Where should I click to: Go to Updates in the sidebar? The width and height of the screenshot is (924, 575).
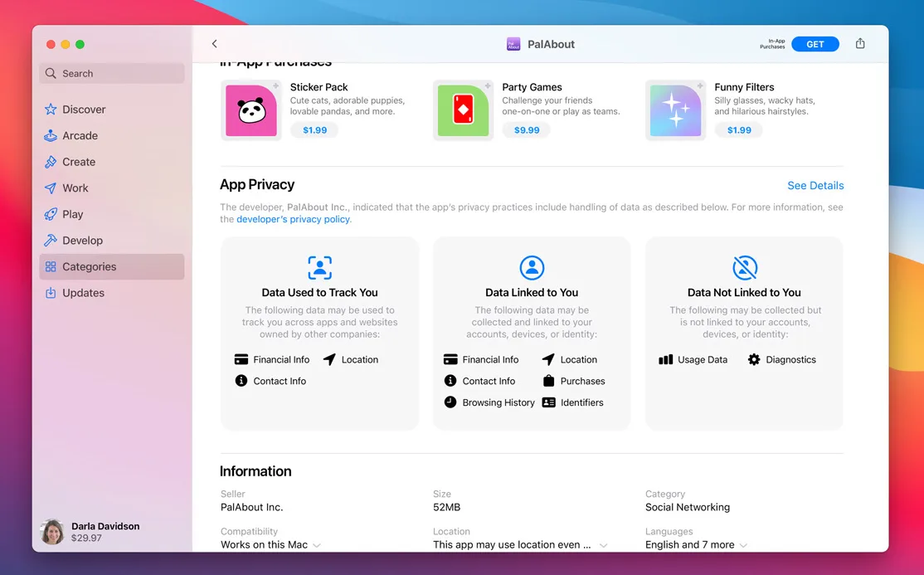pos(83,293)
